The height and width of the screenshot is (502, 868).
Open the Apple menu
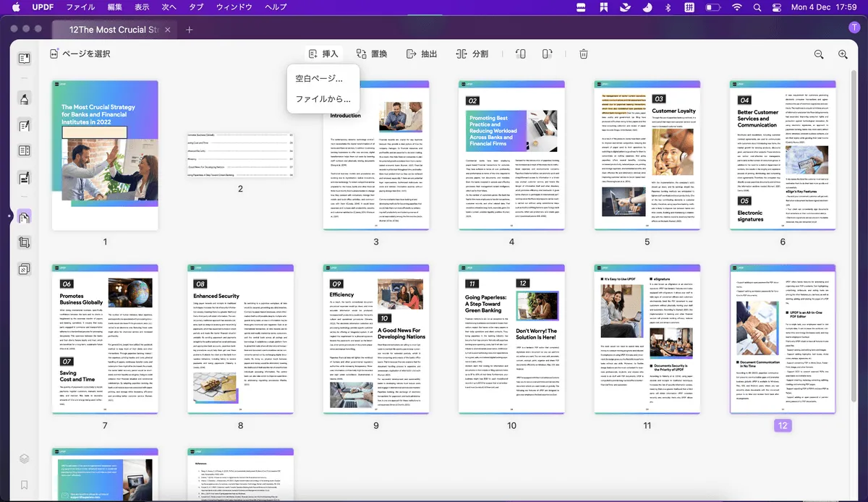(x=14, y=7)
